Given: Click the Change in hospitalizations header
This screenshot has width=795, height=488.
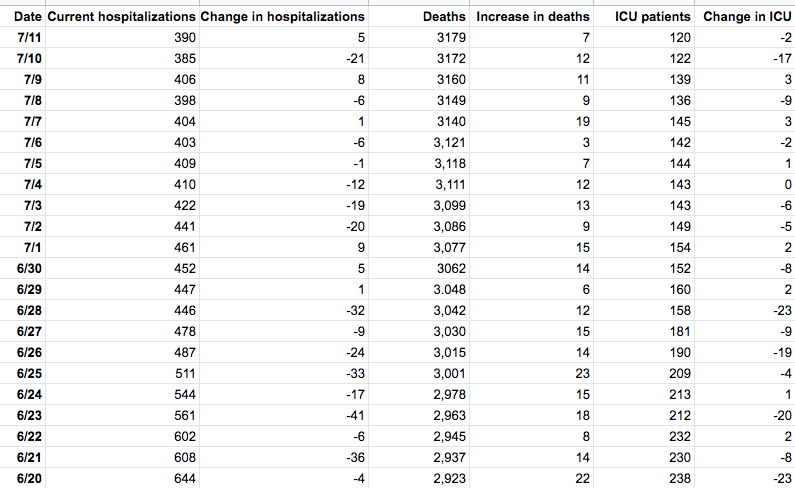Looking at the screenshot, I should (x=282, y=17).
